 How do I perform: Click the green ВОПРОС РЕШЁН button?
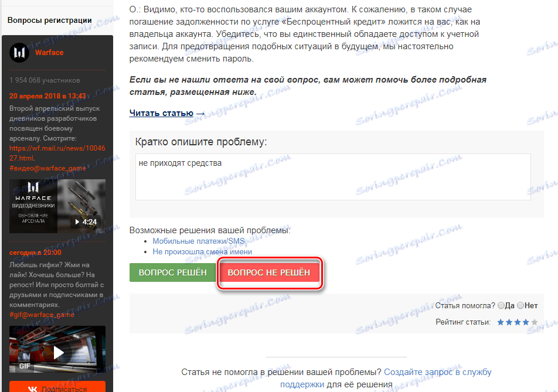(x=172, y=272)
